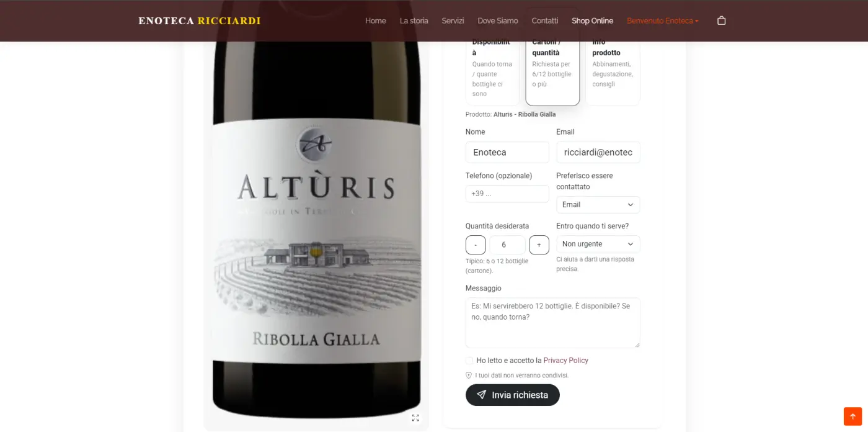The height and width of the screenshot is (432, 868).
Task: Expand bottle image with fullscreen icon
Action: pyautogui.click(x=415, y=418)
